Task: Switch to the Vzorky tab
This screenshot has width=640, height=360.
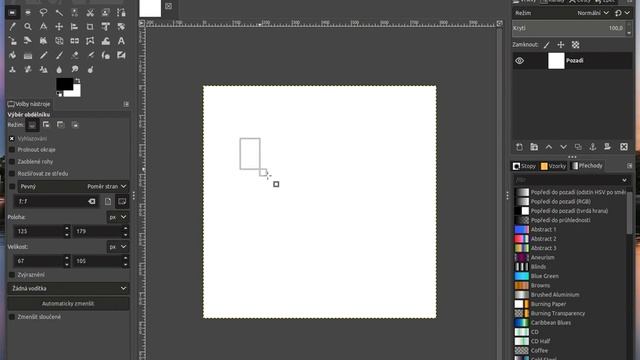Action: coord(553,166)
